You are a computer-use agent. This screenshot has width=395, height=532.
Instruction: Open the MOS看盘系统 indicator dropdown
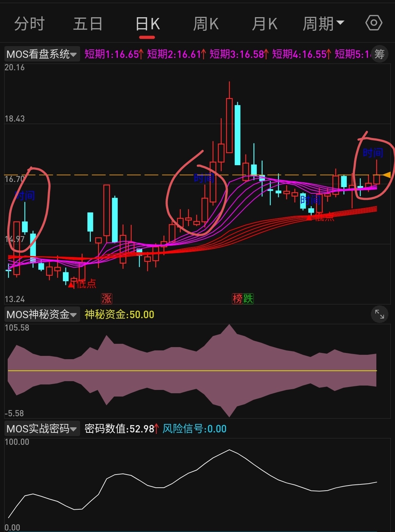click(x=42, y=54)
